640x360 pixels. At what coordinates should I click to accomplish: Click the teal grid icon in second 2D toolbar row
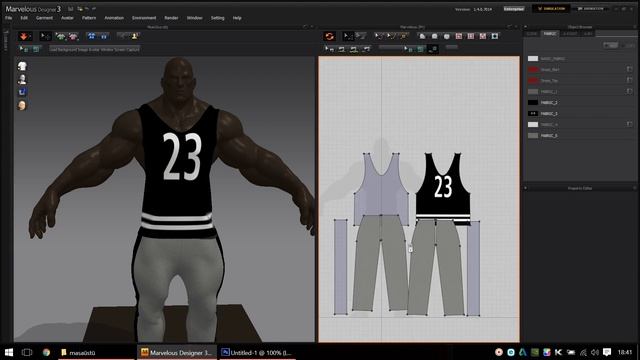(421, 49)
